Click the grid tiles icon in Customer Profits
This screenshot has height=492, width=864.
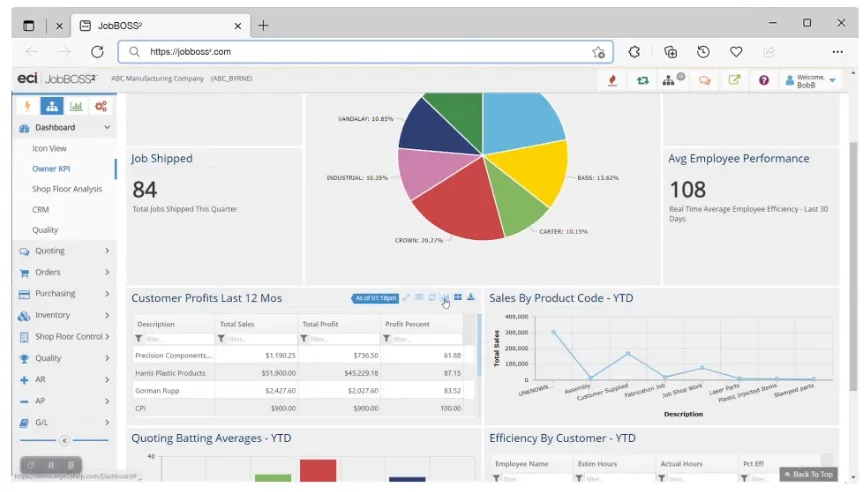[x=458, y=298]
